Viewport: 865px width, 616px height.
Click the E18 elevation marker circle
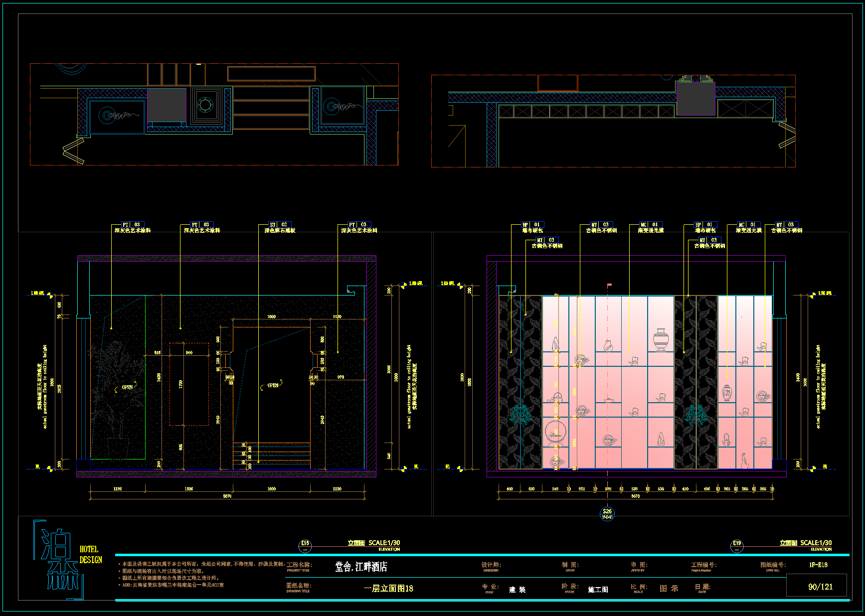[305, 546]
